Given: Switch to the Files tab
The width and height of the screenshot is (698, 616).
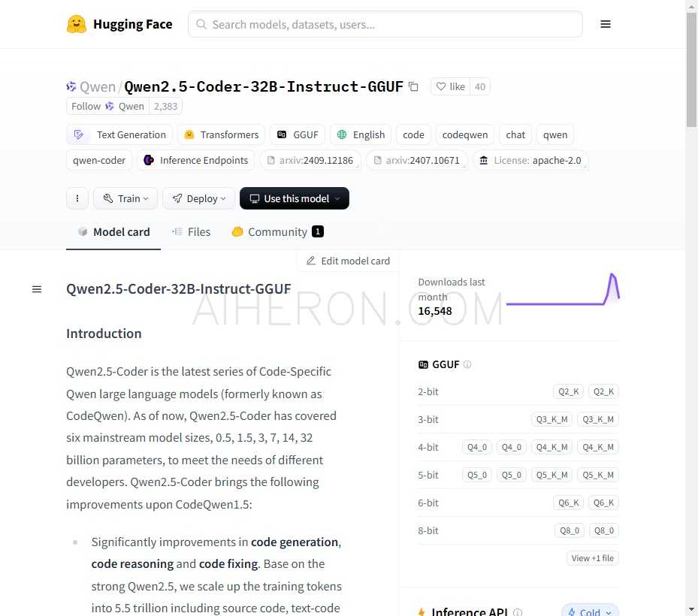Looking at the screenshot, I should pos(192,231).
